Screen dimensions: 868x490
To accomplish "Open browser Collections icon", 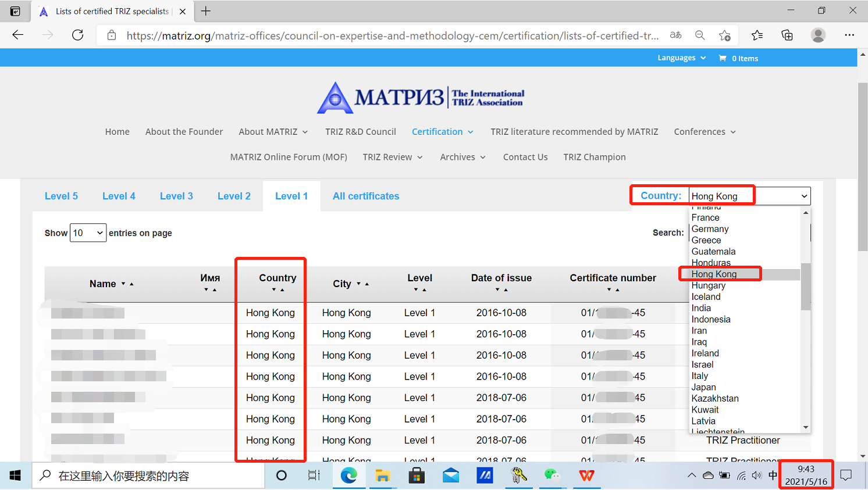I will coord(787,35).
